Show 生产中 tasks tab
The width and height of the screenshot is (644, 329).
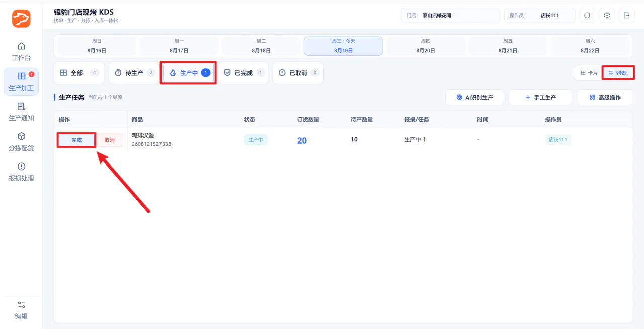point(189,73)
